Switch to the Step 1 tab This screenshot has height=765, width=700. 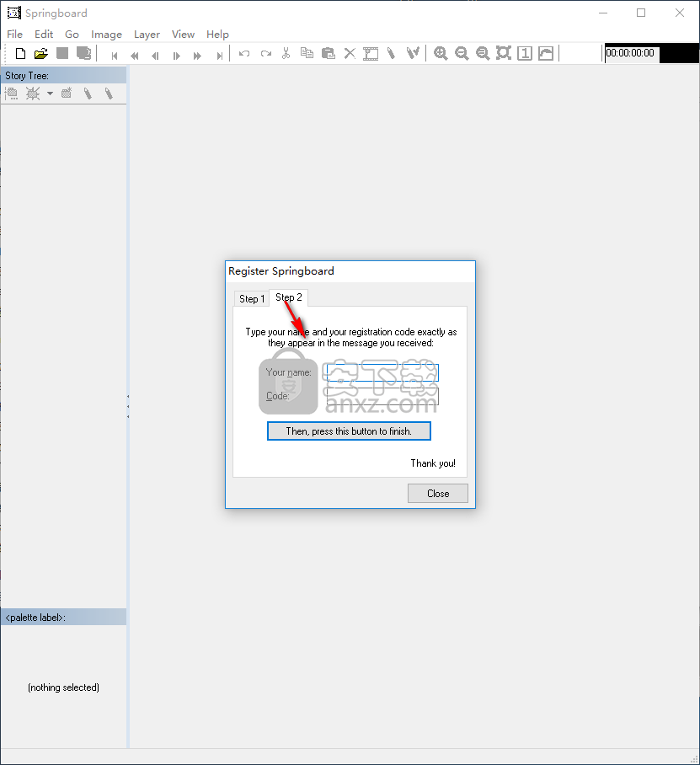pyautogui.click(x=251, y=299)
